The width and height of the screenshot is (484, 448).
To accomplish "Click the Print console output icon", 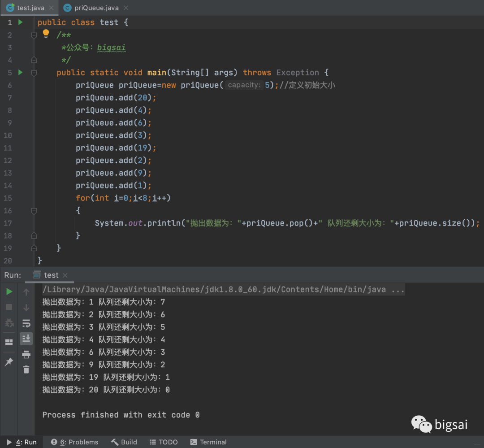I will click(26, 354).
